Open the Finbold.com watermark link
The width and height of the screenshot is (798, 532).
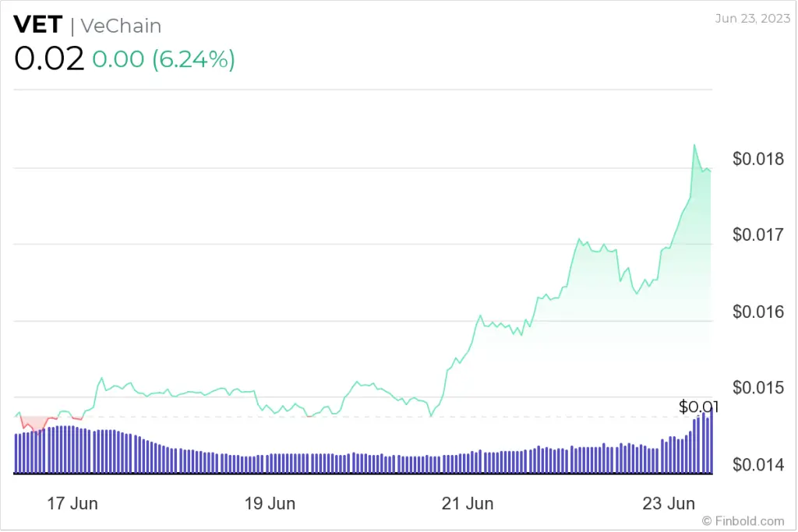[743, 520]
